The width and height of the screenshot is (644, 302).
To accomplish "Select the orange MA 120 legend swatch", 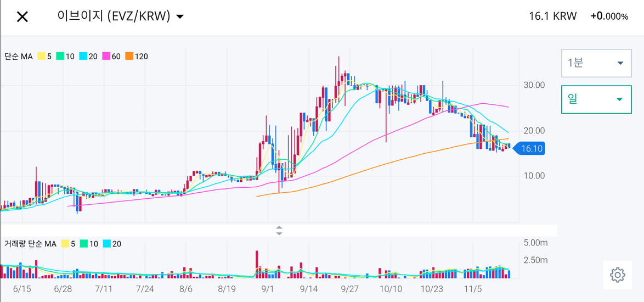I will 129,57.
